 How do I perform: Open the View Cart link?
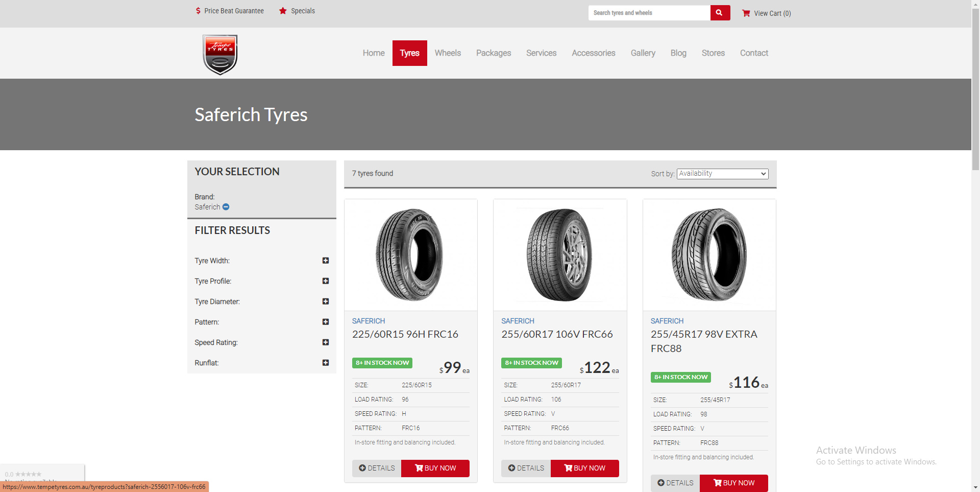(766, 13)
